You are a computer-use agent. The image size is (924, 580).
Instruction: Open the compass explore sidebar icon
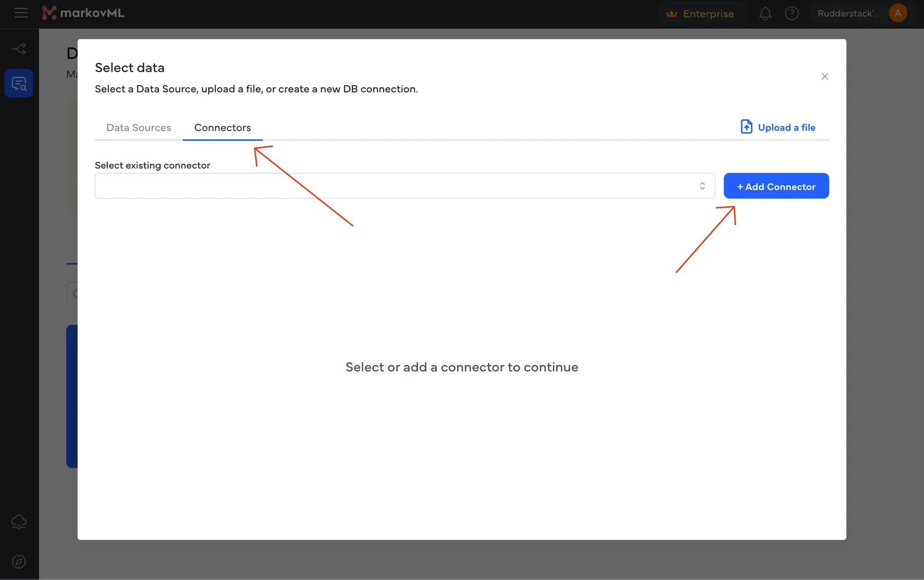19,561
